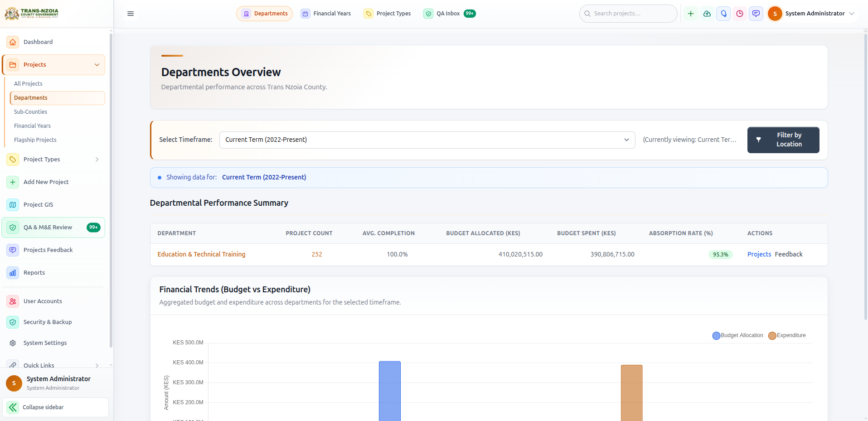Click the Project Types tag icon in sidebar
The width and height of the screenshot is (868, 421).
13,160
